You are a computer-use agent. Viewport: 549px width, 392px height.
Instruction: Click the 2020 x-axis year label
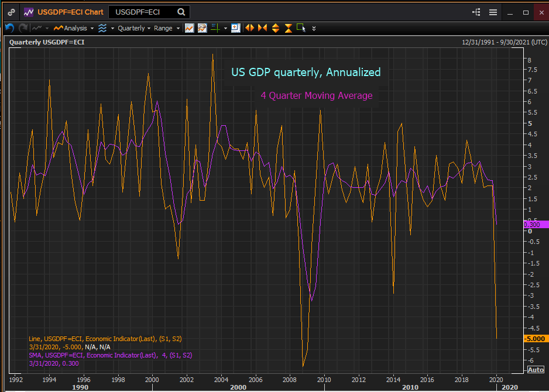coord(497,379)
